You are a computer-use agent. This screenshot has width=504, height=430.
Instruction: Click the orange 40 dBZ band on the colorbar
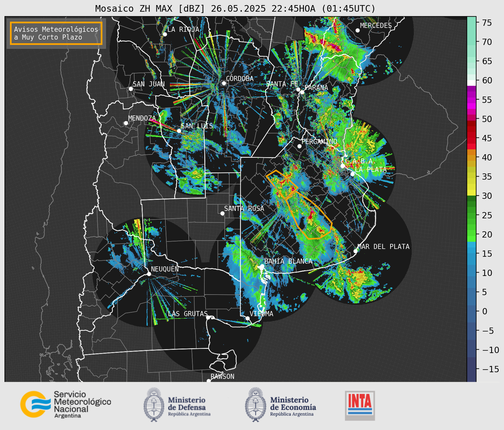click(x=471, y=158)
